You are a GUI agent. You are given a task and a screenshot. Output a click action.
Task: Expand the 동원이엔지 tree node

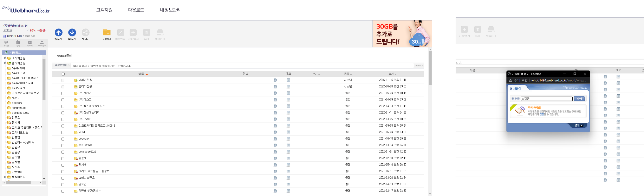pos(5,177)
